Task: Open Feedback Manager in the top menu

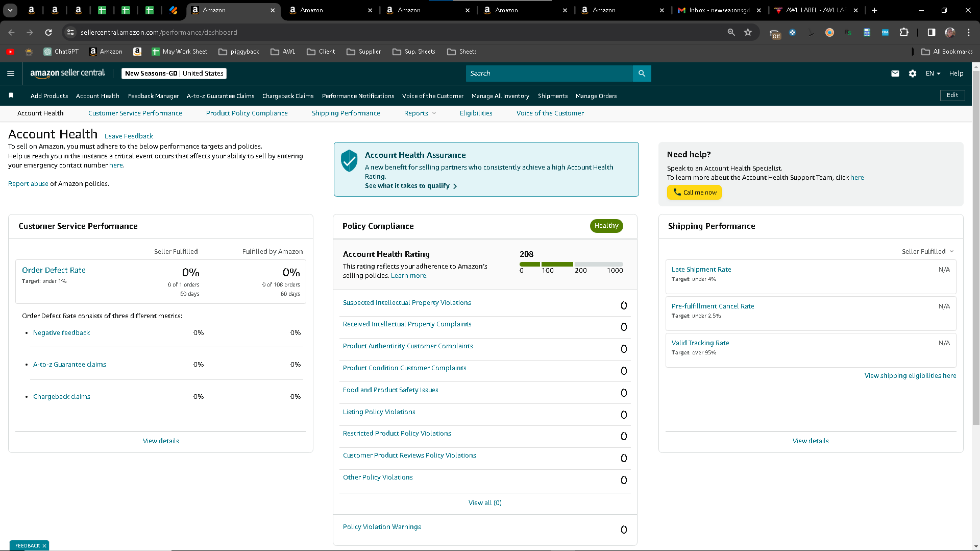Action: pyautogui.click(x=153, y=96)
